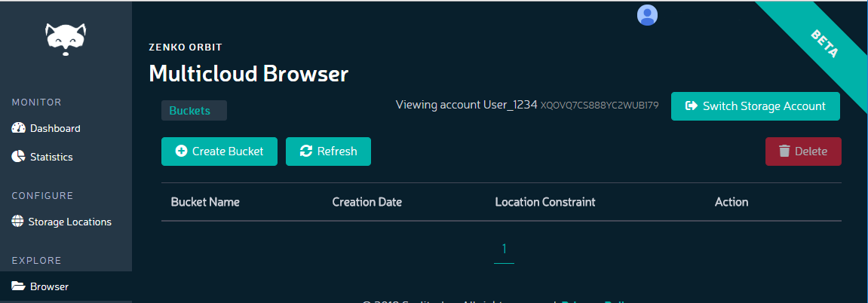Click the Browser open-folder icon
This screenshot has height=303, width=868.
coord(18,286)
